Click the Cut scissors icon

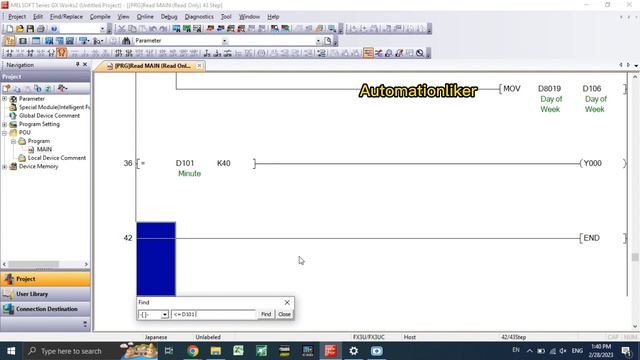point(121,29)
